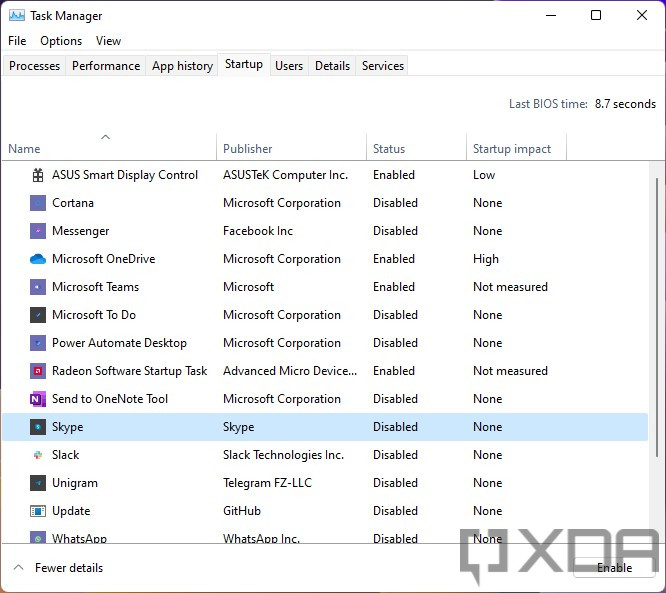Click the publisher Slack Technologies Inc.
Image resolution: width=666 pixels, height=593 pixels.
pos(283,455)
